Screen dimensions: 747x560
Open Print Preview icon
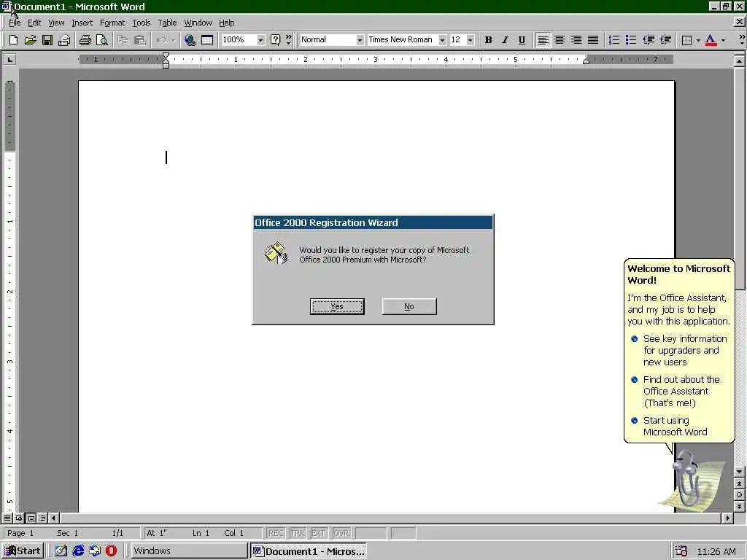pyautogui.click(x=102, y=40)
